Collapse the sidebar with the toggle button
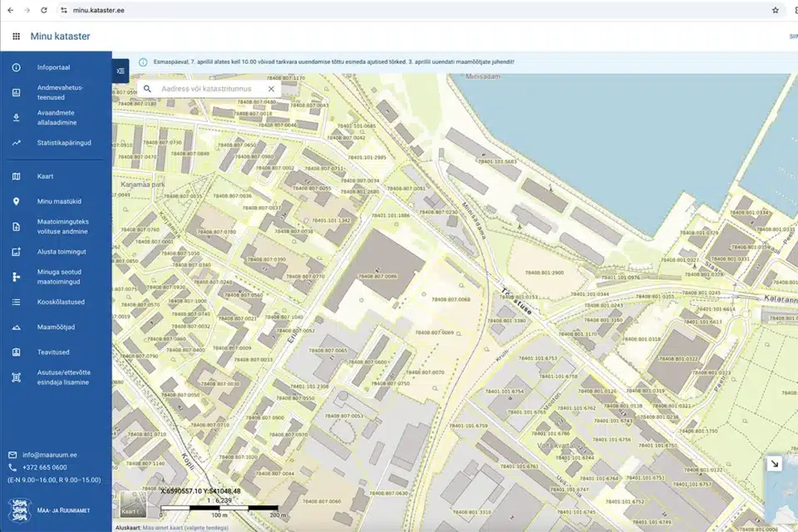This screenshot has height=532, width=798. pos(121,71)
